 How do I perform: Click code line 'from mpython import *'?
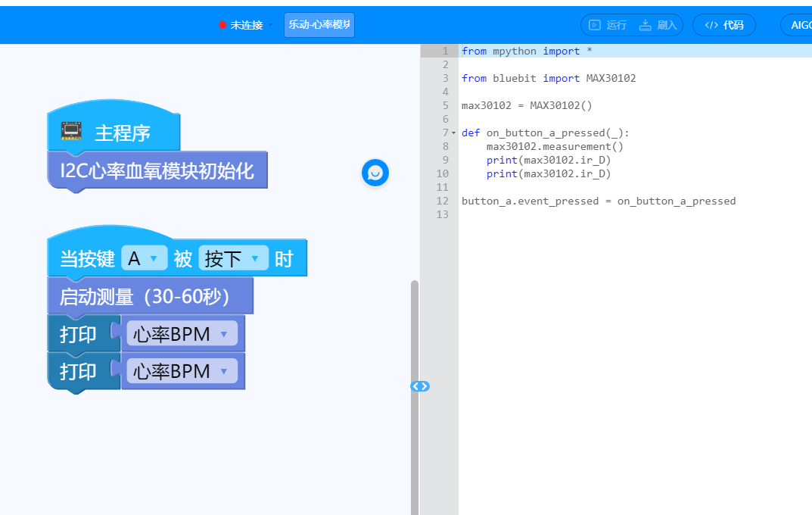(x=527, y=51)
